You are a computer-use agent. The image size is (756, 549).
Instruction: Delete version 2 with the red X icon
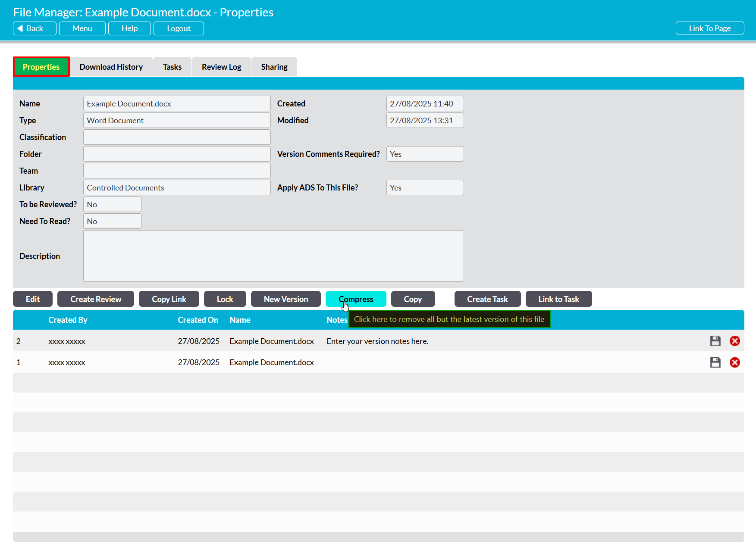(x=734, y=341)
